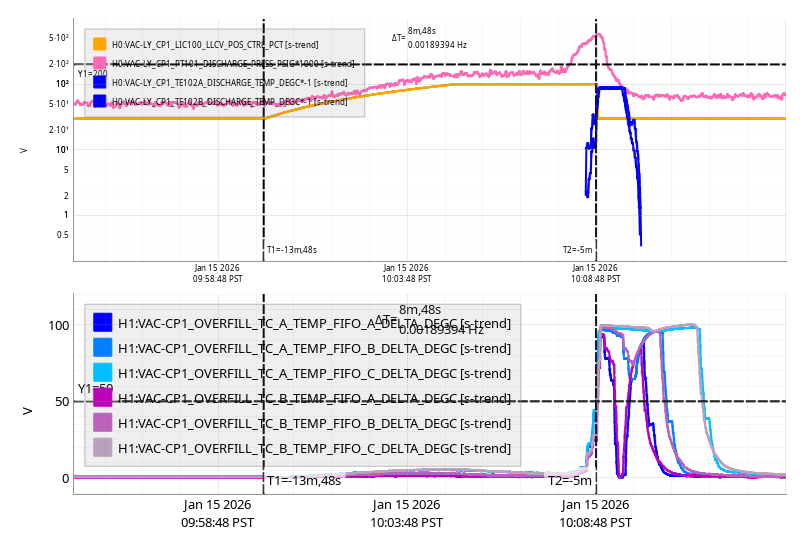The width and height of the screenshot is (804, 551).
Task: Click the magenta TC_B_TEMP_FIFO_A_DELTA legend swatch
Action: 102,398
